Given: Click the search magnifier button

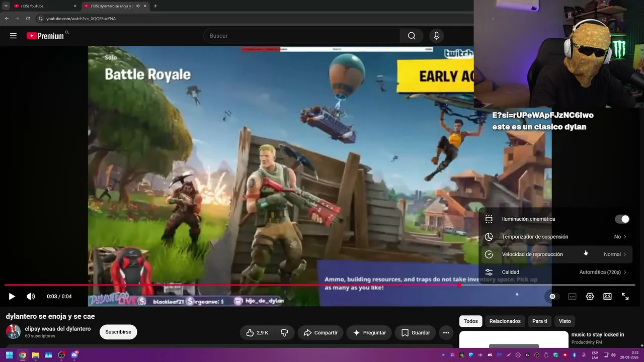Looking at the screenshot, I should click(412, 36).
